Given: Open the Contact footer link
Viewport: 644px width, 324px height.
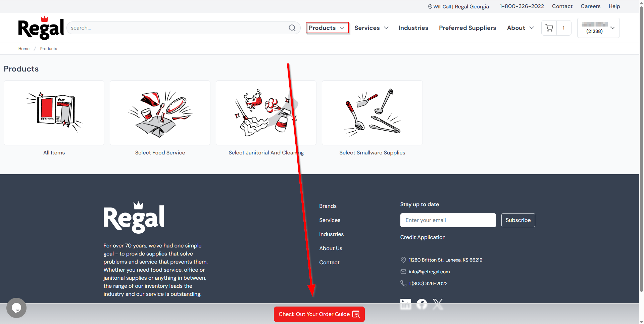Looking at the screenshot, I should 329,263.
